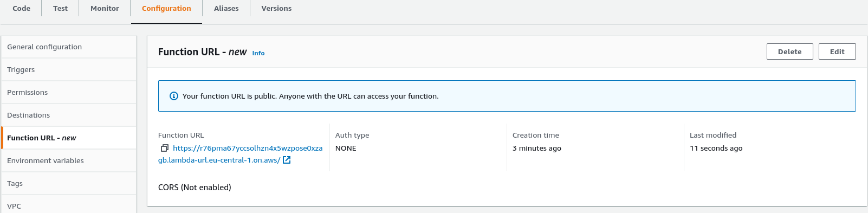Click the 'Creation time' label
The height and width of the screenshot is (213, 868).
point(536,135)
